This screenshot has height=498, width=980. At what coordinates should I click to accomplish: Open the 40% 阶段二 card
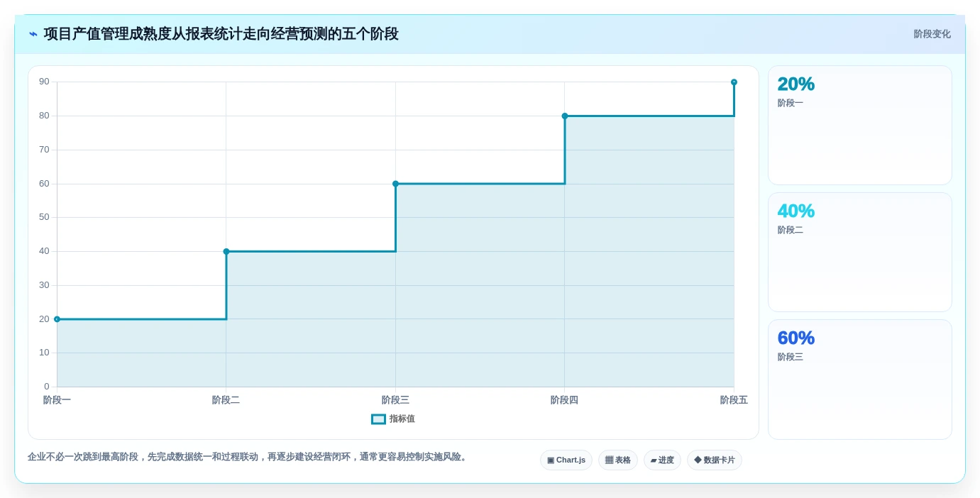coord(860,253)
